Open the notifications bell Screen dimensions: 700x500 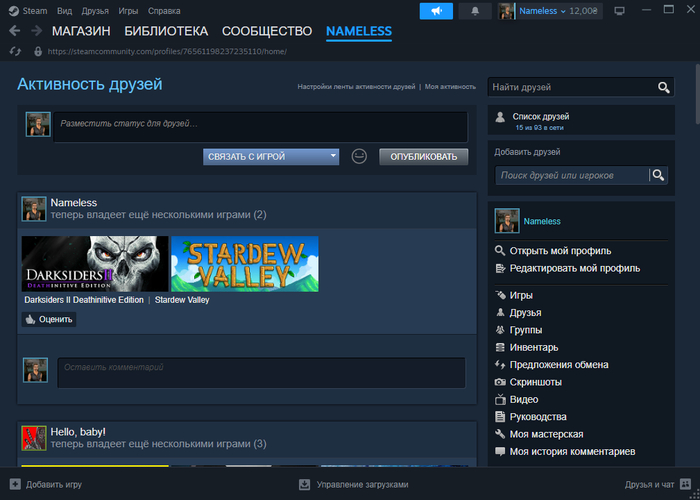click(475, 11)
